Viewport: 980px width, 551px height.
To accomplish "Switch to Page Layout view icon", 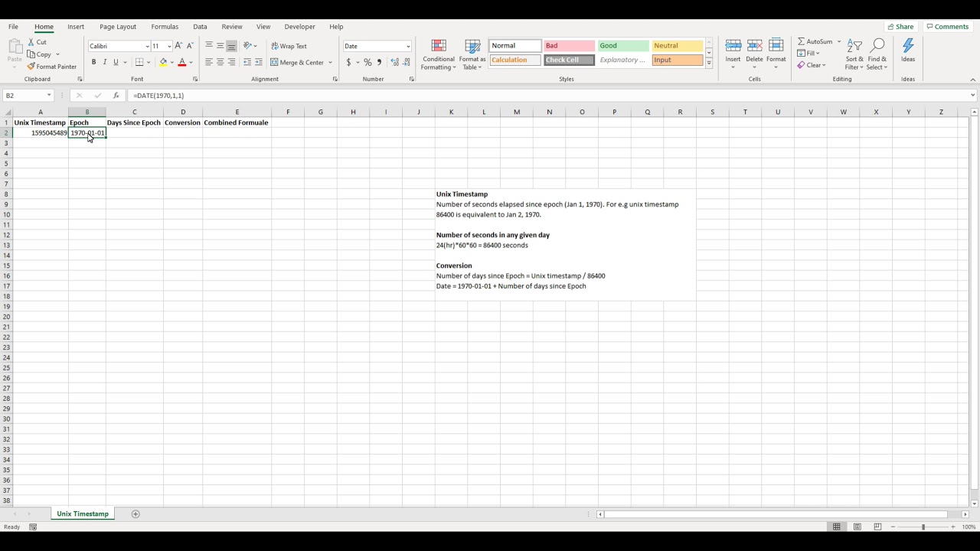I will coord(857,527).
